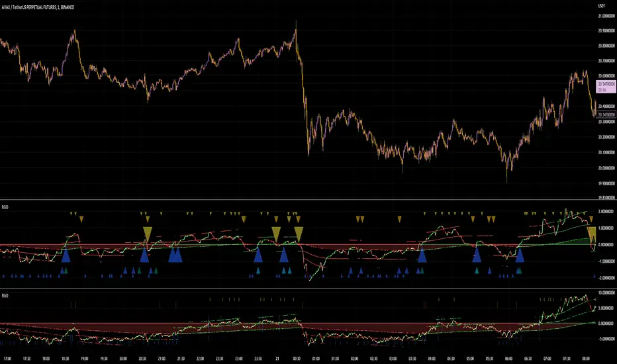Click the AVAX / TetherUS Perpetual Futures symbol title
Screen dimensions: 617x364
tap(38, 7)
